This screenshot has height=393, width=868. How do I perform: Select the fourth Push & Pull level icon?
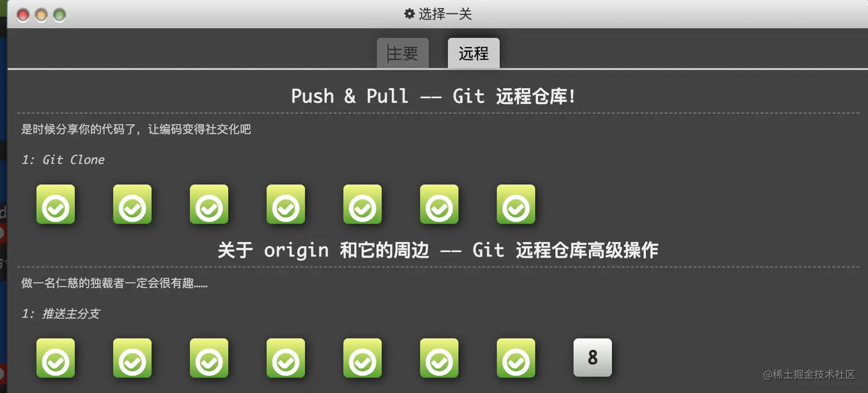coord(286,204)
